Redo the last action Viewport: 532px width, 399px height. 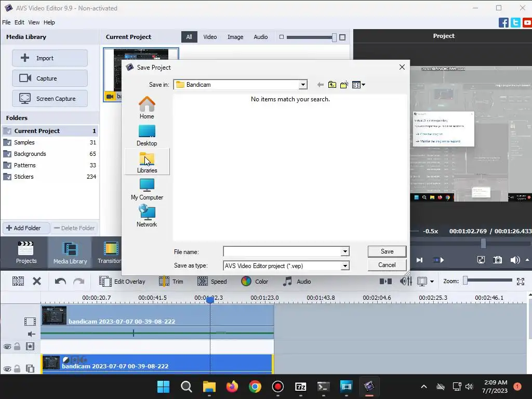(79, 281)
